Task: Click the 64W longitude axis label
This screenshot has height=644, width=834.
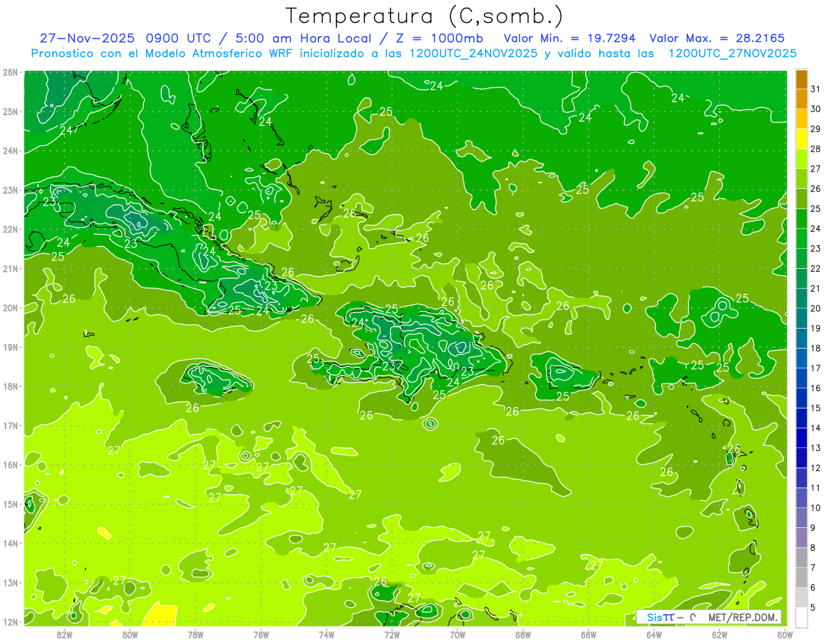Action: [x=654, y=634]
